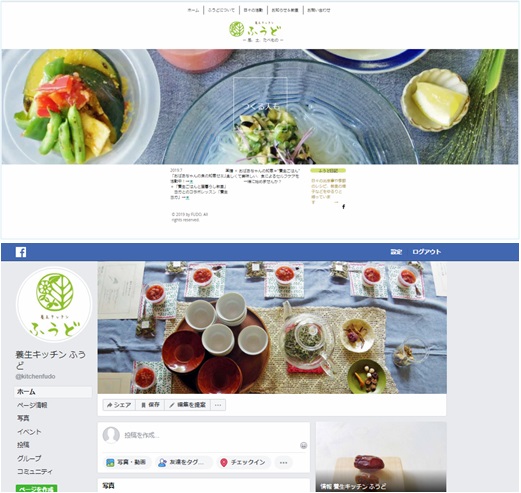Select イベント in the page sidebar

pyautogui.click(x=29, y=432)
